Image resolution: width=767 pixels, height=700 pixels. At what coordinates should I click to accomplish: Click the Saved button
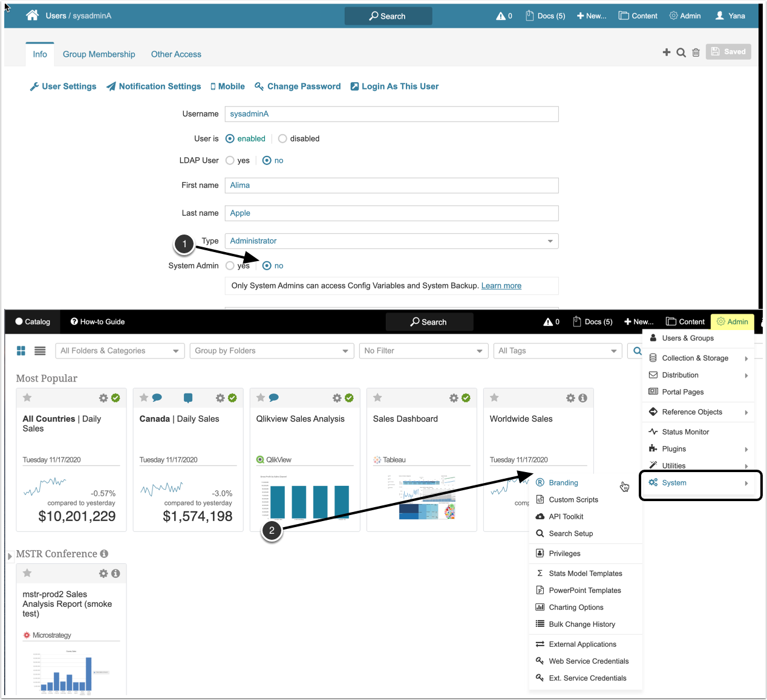(x=728, y=51)
